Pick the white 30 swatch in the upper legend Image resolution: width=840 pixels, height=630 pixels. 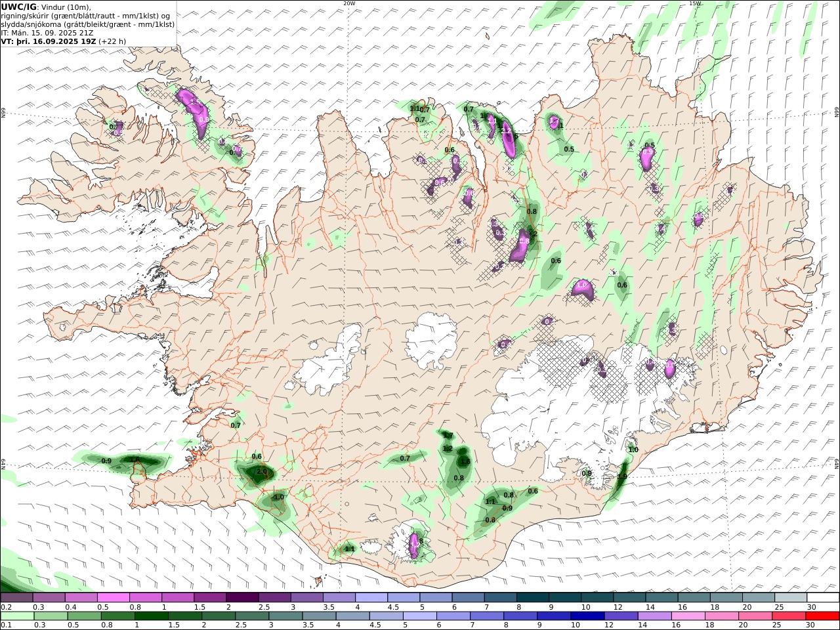(822, 598)
